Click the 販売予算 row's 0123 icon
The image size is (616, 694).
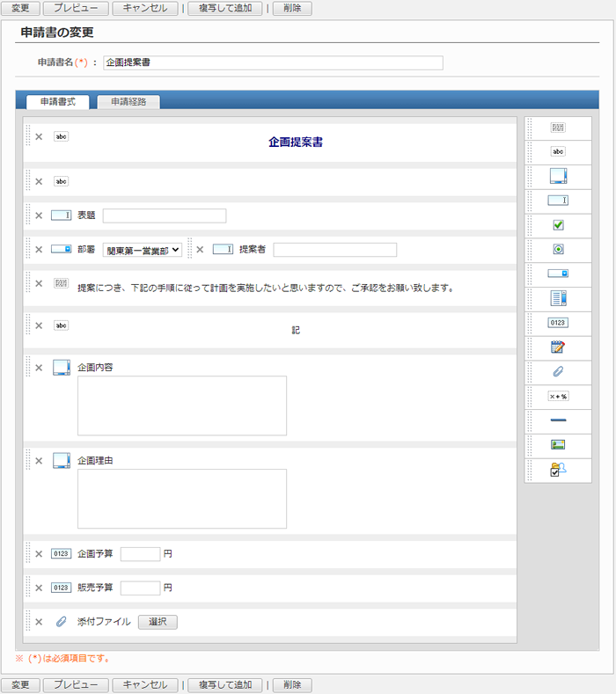click(61, 588)
